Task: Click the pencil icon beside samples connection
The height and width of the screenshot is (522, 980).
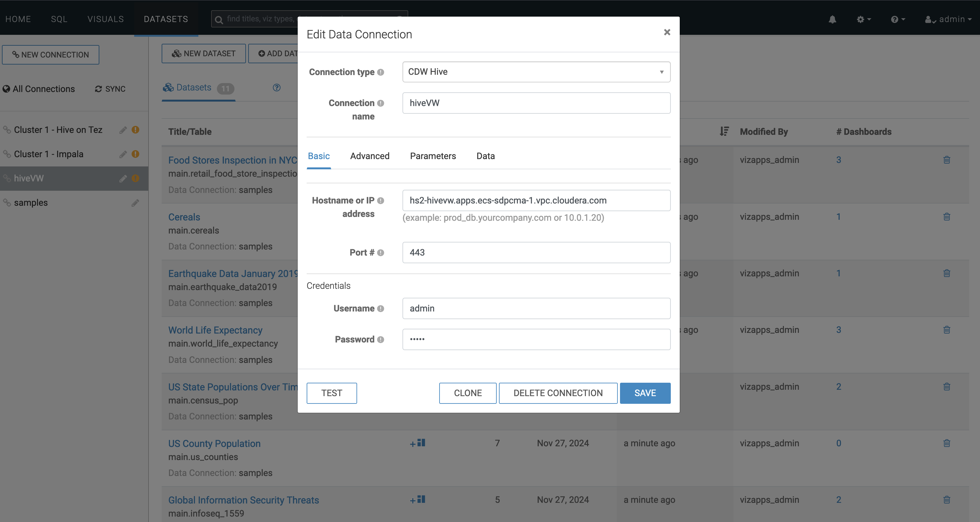Action: 135,203
